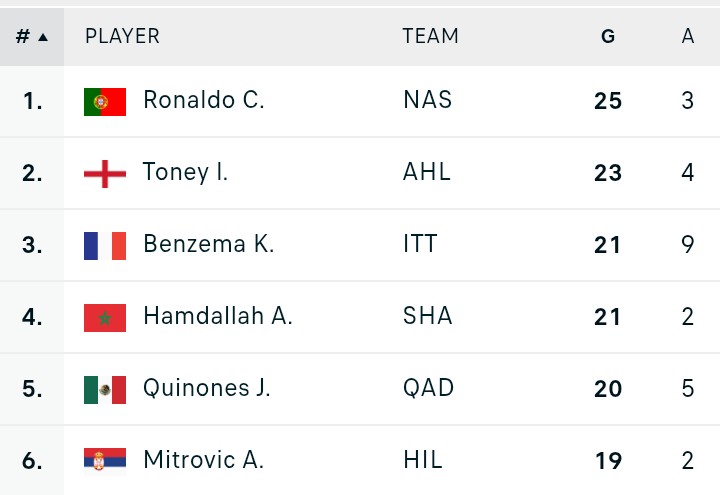
Task: Sort by assists using the A header
Action: [688, 37]
